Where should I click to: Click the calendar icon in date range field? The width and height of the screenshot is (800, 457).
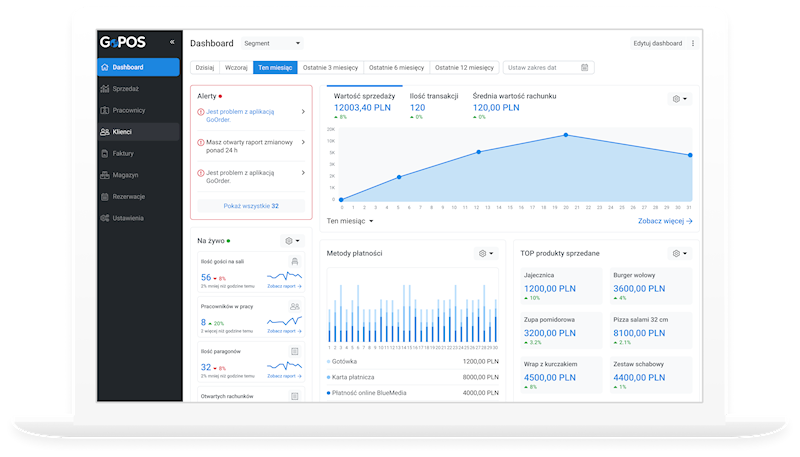[x=585, y=67]
